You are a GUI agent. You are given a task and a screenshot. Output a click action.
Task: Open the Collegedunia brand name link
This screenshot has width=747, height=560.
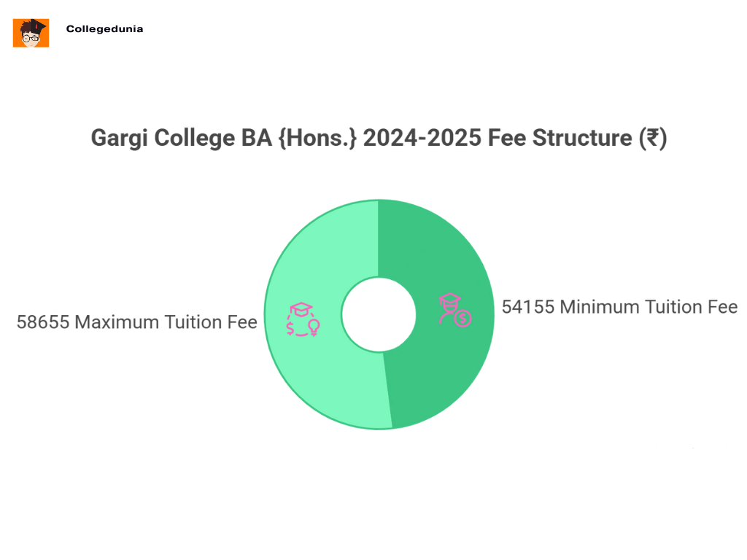(x=104, y=30)
